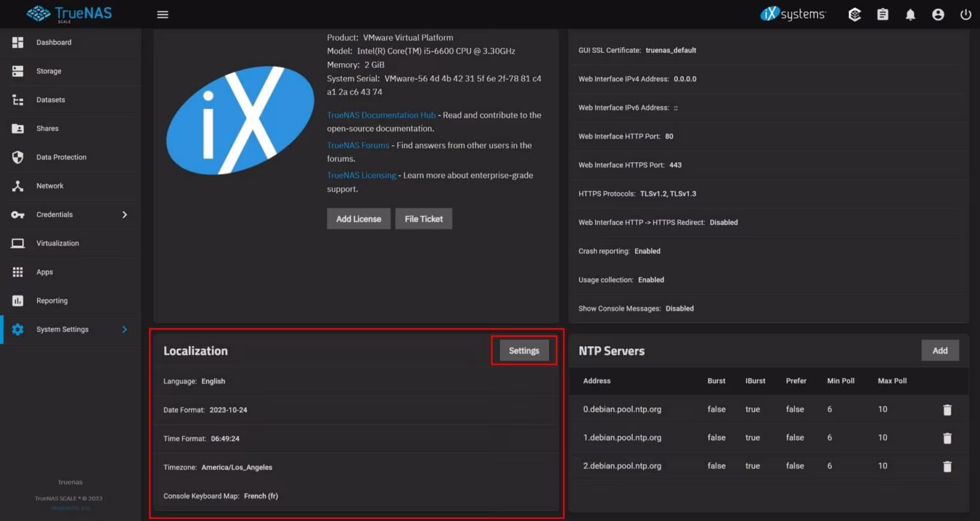980x521 pixels.
Task: Select the Network menu item
Action: [70, 186]
